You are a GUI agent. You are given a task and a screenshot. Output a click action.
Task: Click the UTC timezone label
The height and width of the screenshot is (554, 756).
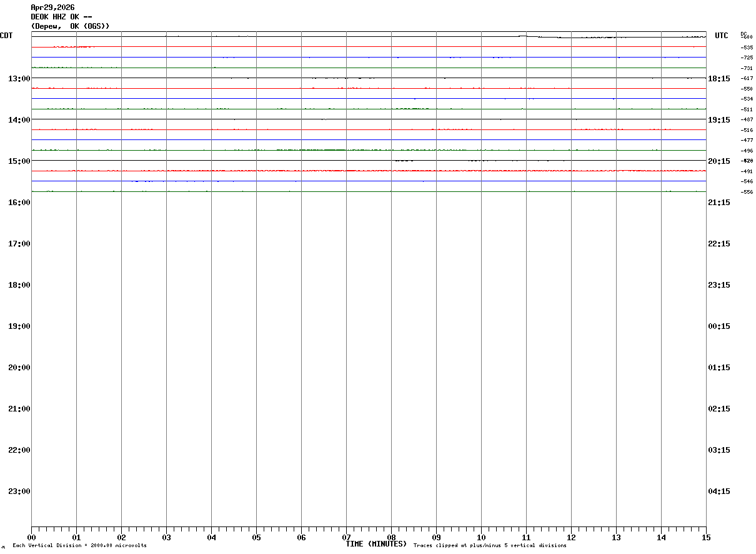click(722, 36)
